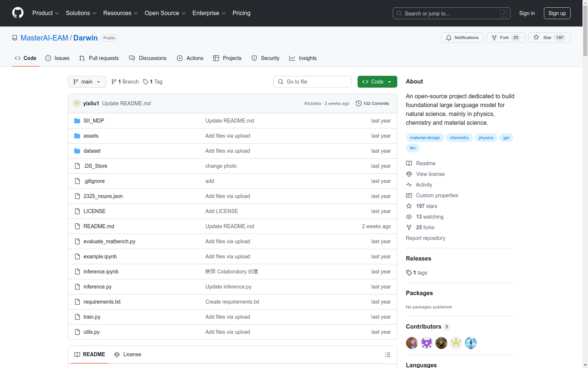This screenshot has height=368, width=588.
Task: Open commit hash 40cbb6a
Action: (312, 103)
